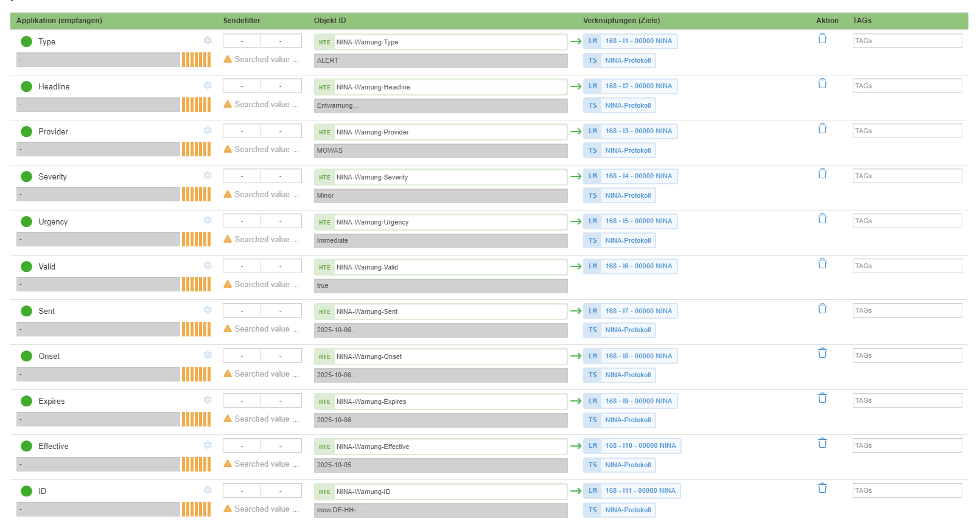Click the orange striped bar in Provider row
Screen dimensions: 980x522
(x=196, y=149)
